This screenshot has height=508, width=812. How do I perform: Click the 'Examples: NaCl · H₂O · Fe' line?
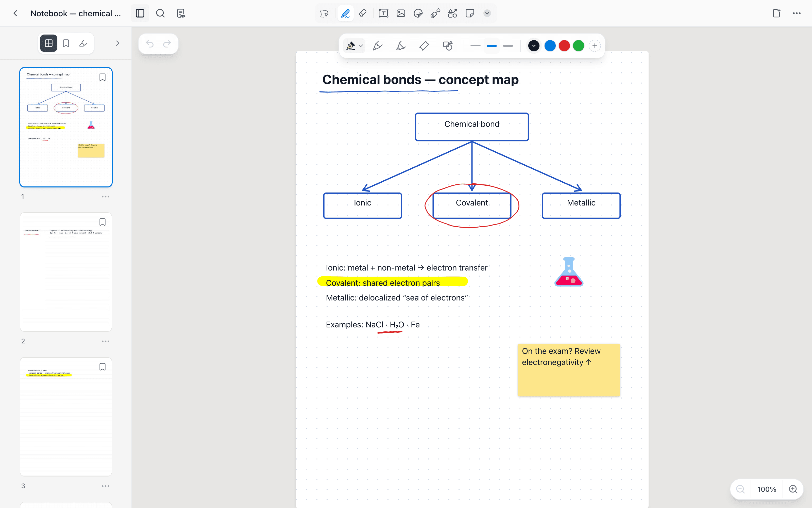point(373,325)
